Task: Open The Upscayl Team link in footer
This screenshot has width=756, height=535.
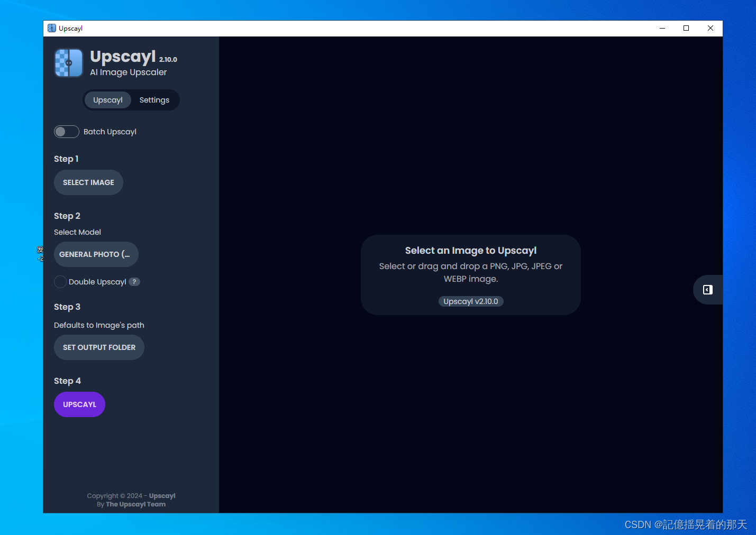Action: pyautogui.click(x=136, y=504)
